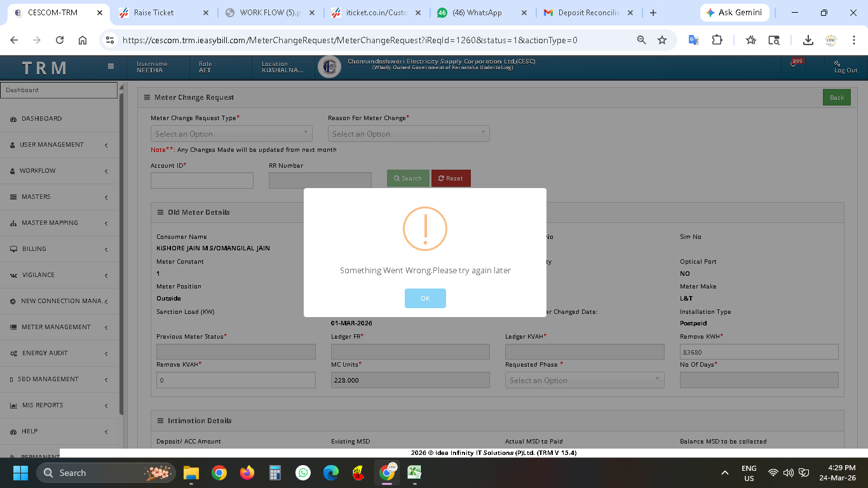Open WhatsApp from the taskbar
Image resolution: width=868 pixels, height=488 pixels.
click(303, 473)
